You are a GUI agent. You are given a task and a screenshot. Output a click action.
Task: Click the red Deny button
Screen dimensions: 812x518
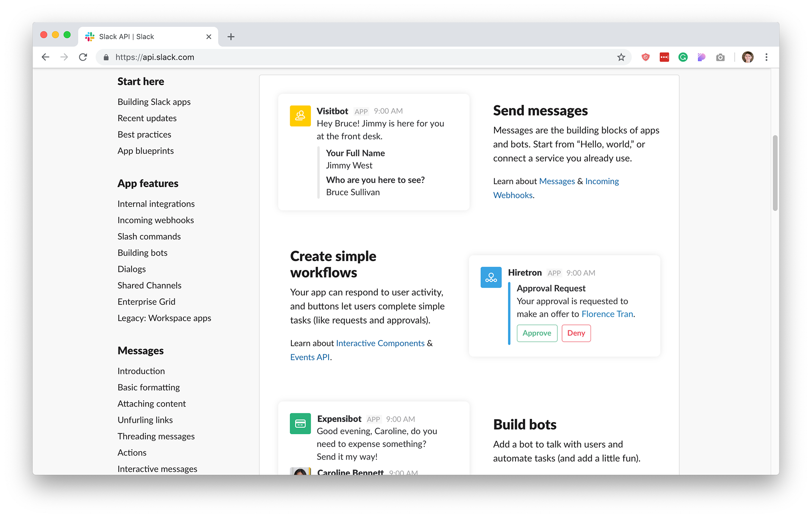coord(576,333)
